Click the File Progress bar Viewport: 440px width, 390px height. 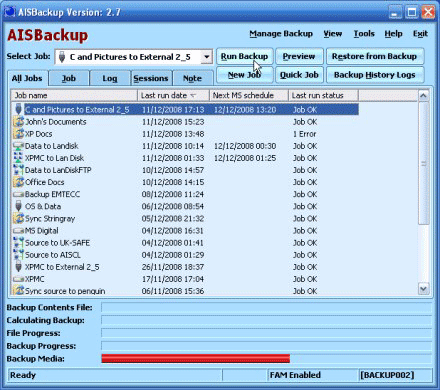pos(267,333)
